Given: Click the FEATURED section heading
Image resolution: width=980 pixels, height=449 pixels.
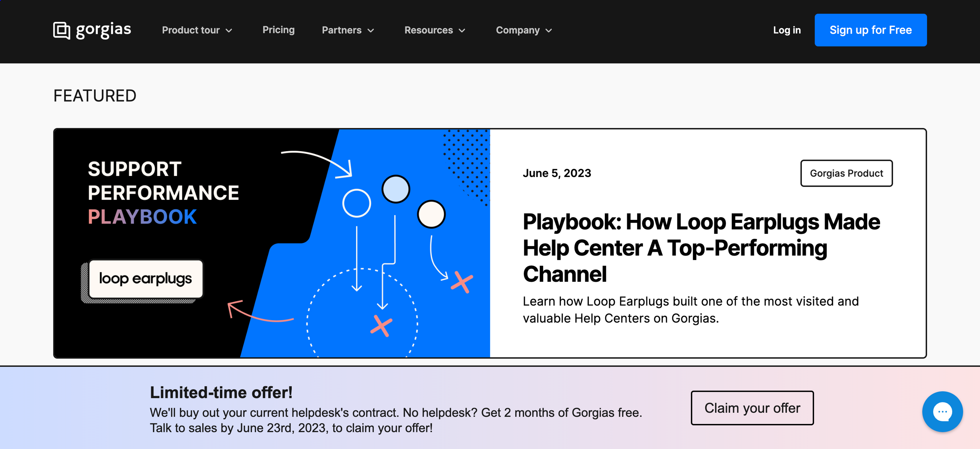Looking at the screenshot, I should point(95,96).
